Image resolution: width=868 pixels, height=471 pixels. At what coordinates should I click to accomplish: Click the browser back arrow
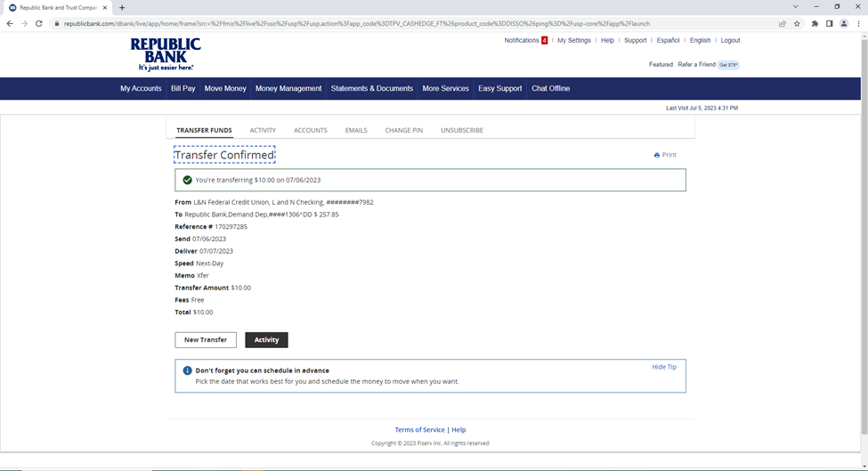(x=10, y=24)
